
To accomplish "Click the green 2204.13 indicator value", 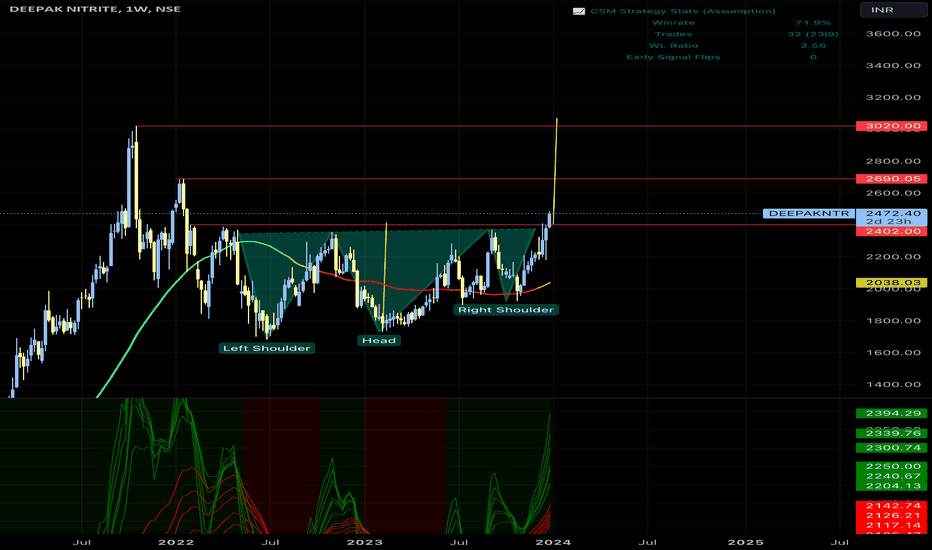I will pos(892,486).
